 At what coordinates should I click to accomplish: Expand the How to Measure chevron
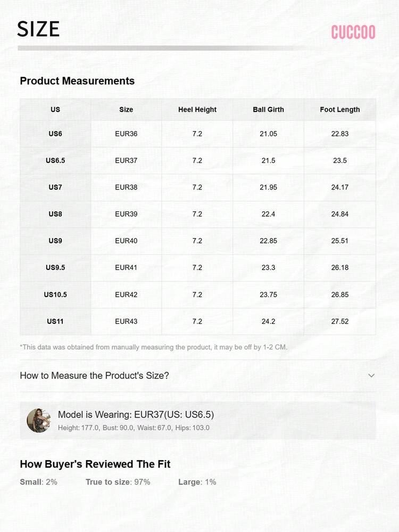(x=371, y=375)
